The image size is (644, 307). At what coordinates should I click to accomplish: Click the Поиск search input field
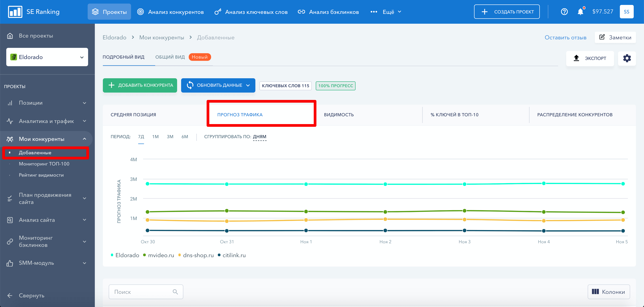click(146, 292)
